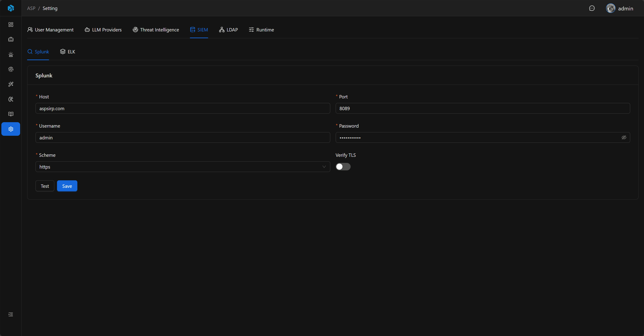Open the fingerprint icon in sidebar

tap(11, 69)
